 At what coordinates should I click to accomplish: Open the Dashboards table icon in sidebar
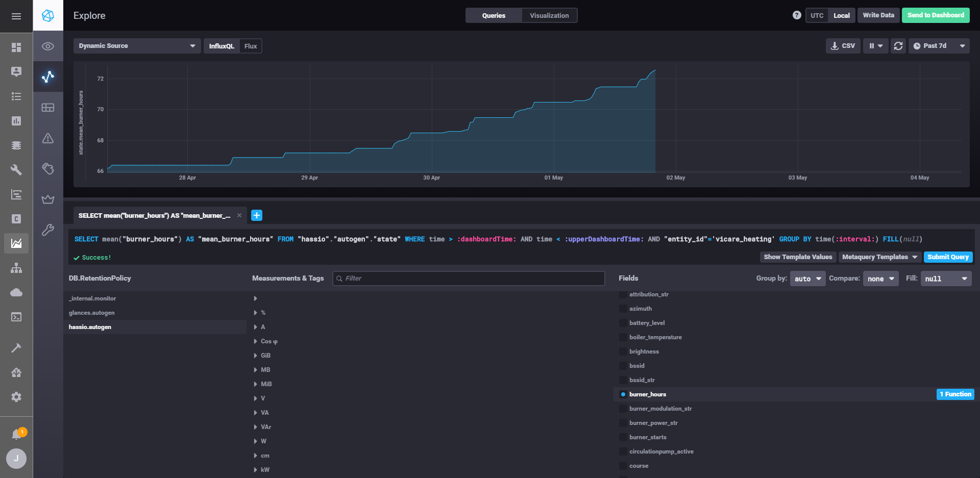(48, 108)
